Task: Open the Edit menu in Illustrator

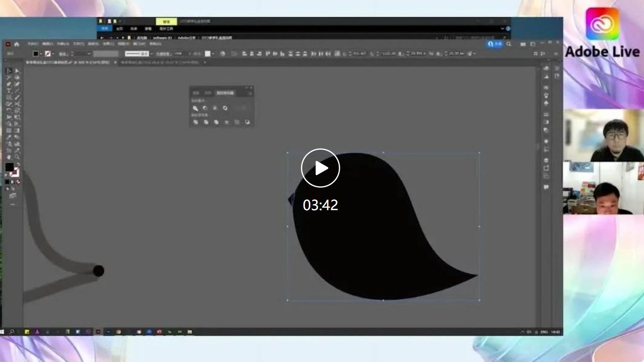Action: pos(47,44)
